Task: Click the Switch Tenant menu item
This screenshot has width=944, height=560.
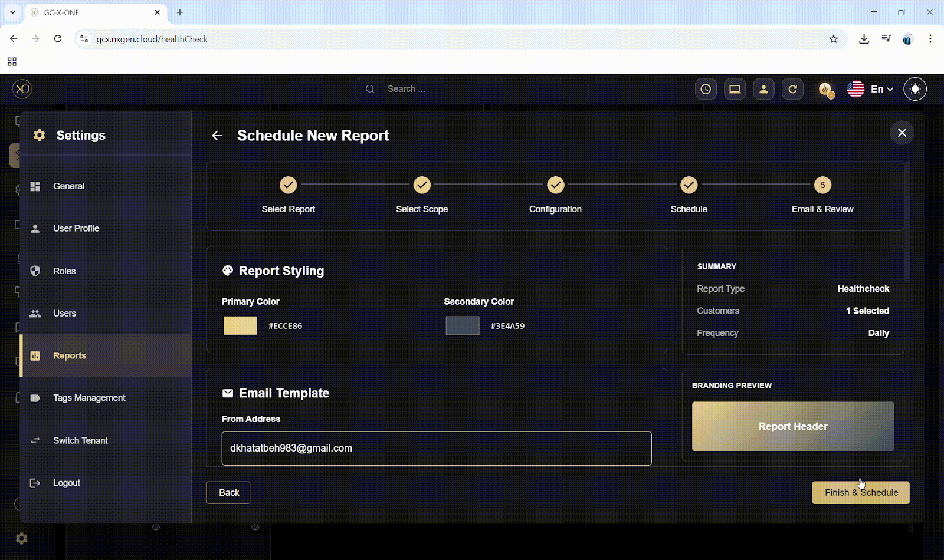Action: pyautogui.click(x=80, y=440)
